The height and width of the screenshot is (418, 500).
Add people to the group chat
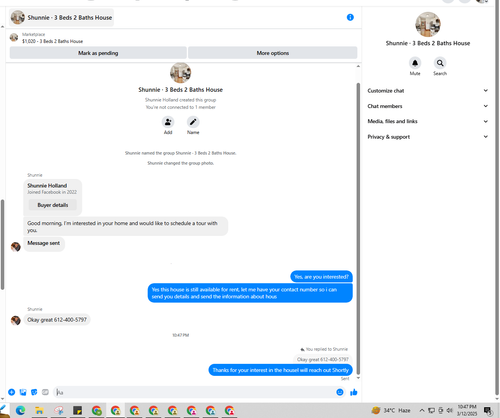tap(168, 122)
